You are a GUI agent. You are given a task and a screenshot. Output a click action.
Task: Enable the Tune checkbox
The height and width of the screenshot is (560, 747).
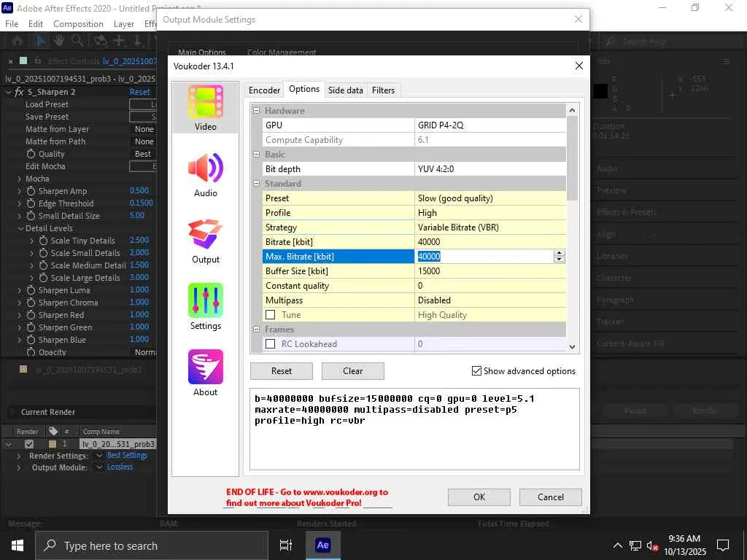click(270, 315)
